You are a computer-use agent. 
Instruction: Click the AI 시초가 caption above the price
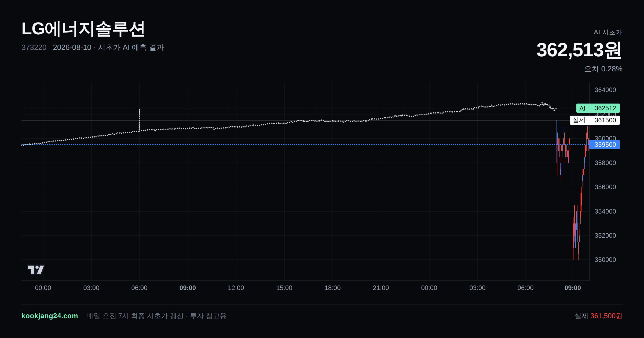(x=608, y=32)
